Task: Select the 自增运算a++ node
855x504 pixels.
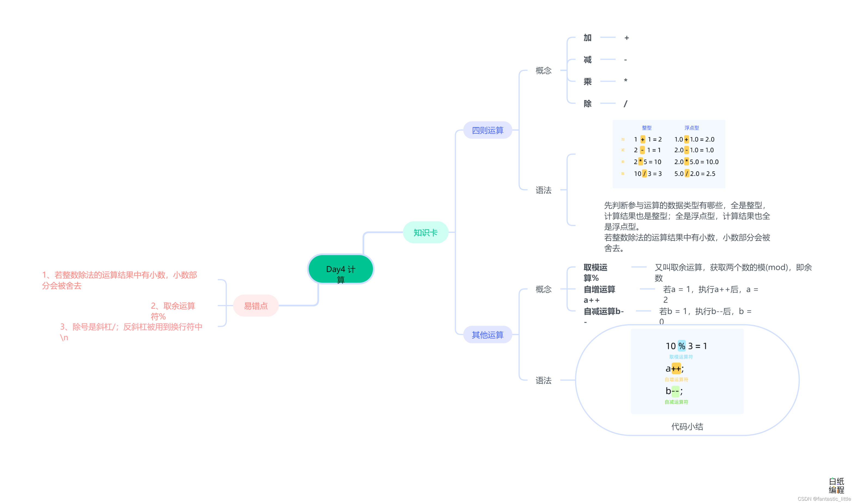Action: pos(600,295)
